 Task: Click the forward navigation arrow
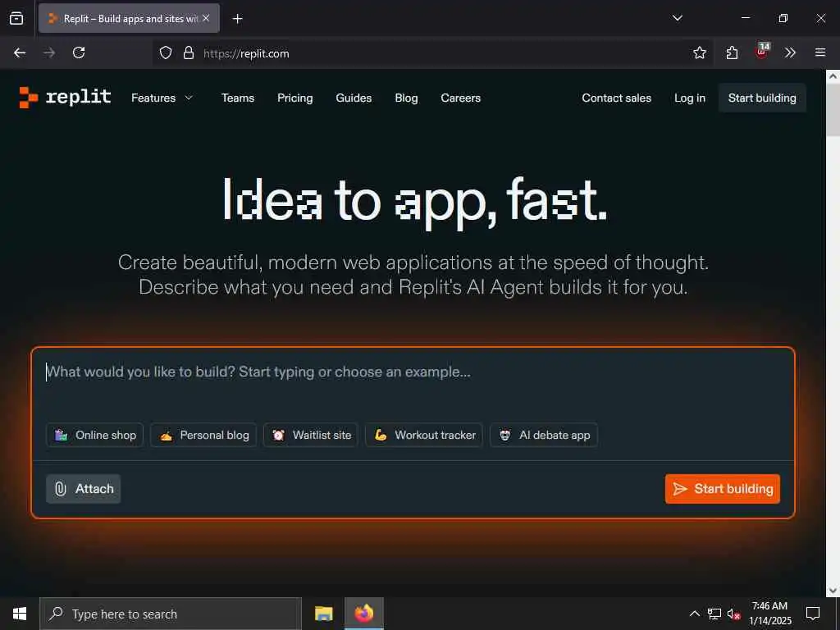tap(49, 52)
